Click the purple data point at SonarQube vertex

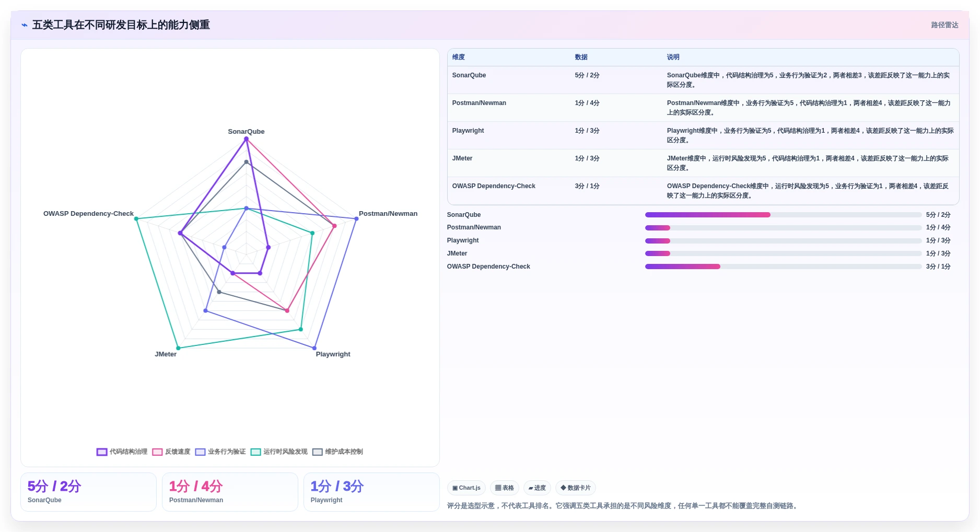pyautogui.click(x=247, y=139)
